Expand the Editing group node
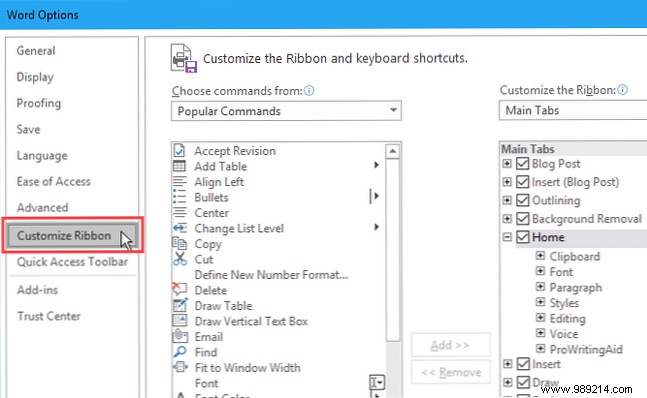647x398 pixels. coord(540,318)
